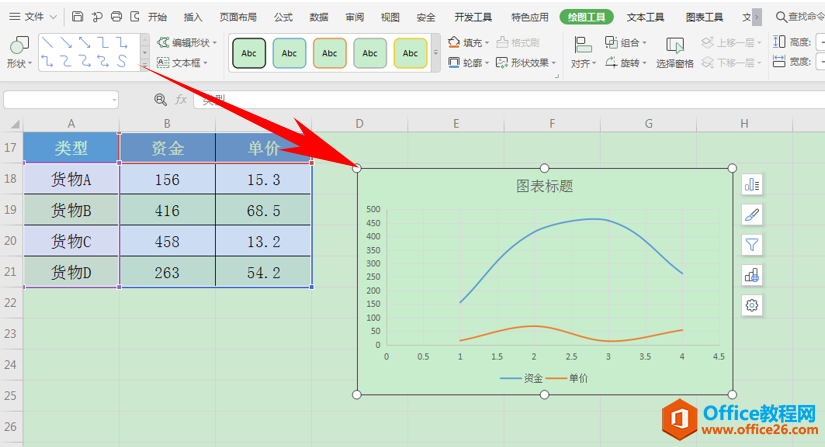Image resolution: width=825 pixels, height=447 pixels.
Task: Switch to the 插入 ribbon tab
Action: coord(193,17)
